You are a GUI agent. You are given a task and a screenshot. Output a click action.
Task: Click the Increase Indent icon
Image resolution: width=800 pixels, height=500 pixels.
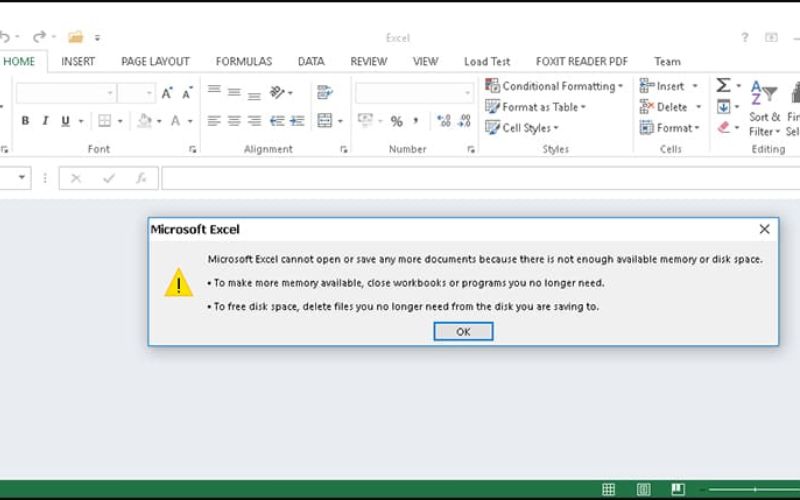click(297, 121)
